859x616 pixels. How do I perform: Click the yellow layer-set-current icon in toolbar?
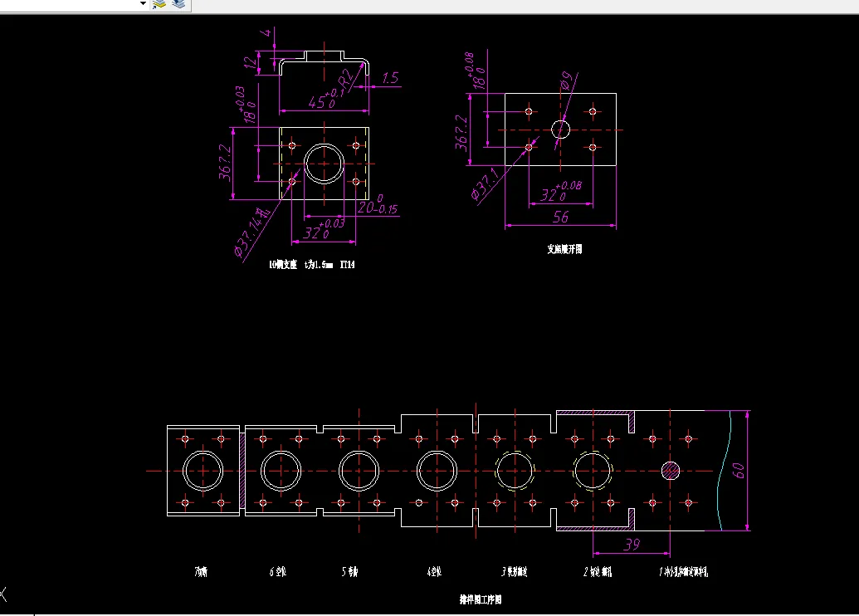pos(159,5)
